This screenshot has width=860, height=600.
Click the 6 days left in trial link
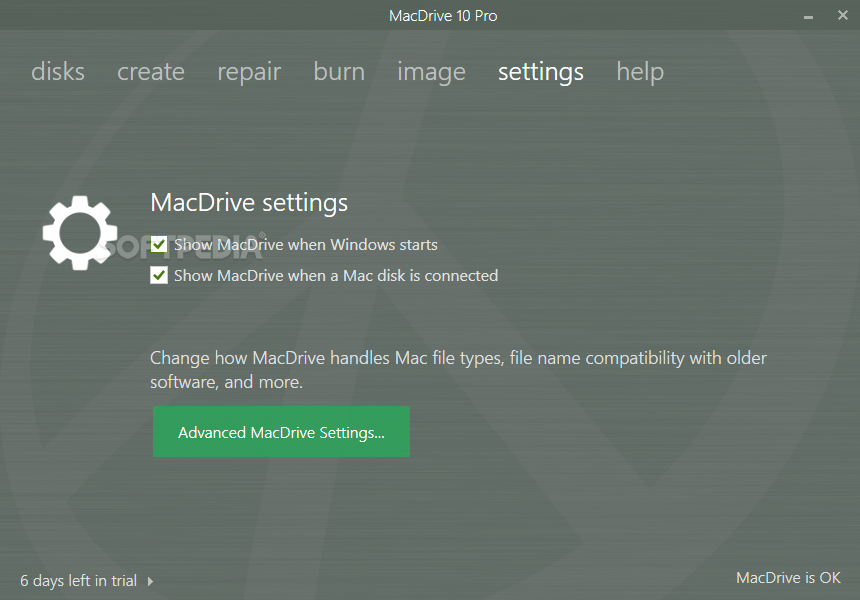[x=78, y=580]
